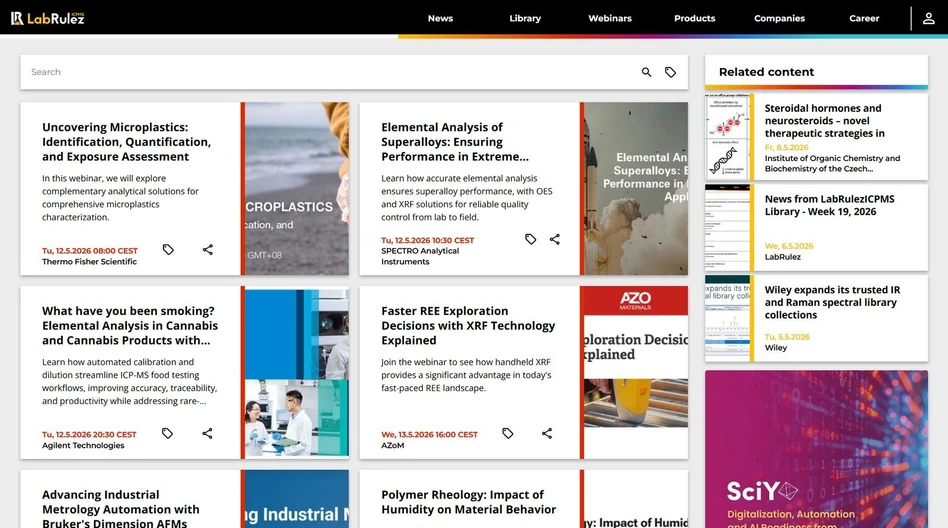This screenshot has height=528, width=948.
Task: Click Wiley publisher label in related content
Action: 776,348
